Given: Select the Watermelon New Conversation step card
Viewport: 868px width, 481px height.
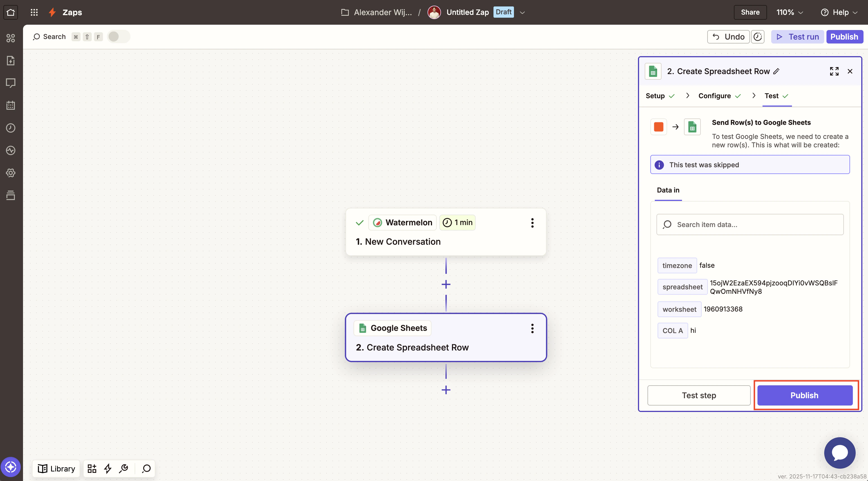Looking at the screenshot, I should pyautogui.click(x=446, y=232).
